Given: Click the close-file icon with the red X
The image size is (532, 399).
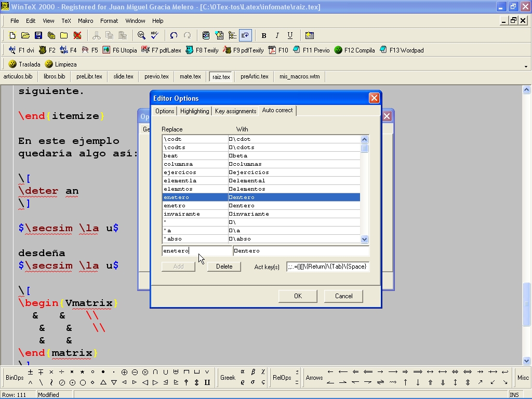Looking at the screenshot, I should (x=77, y=35).
